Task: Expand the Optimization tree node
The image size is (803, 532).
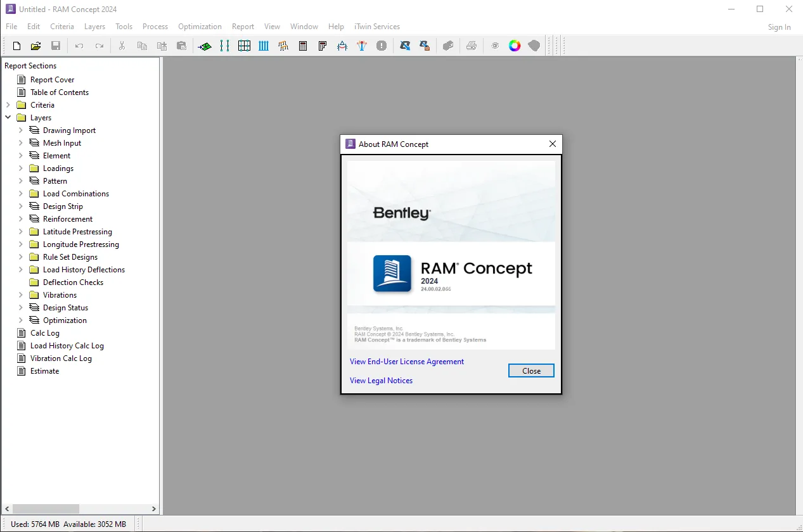Action: click(x=21, y=320)
